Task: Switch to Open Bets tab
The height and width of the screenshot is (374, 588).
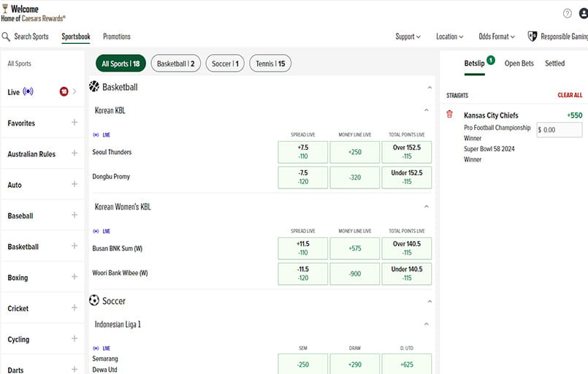Action: 519,64
